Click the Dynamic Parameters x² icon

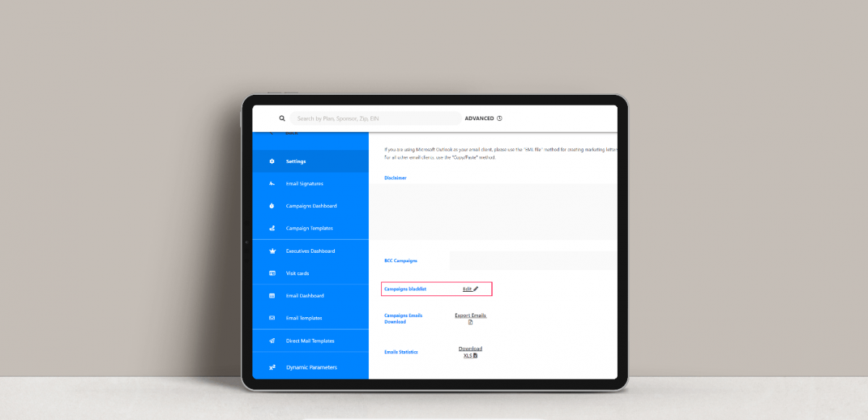272,368
